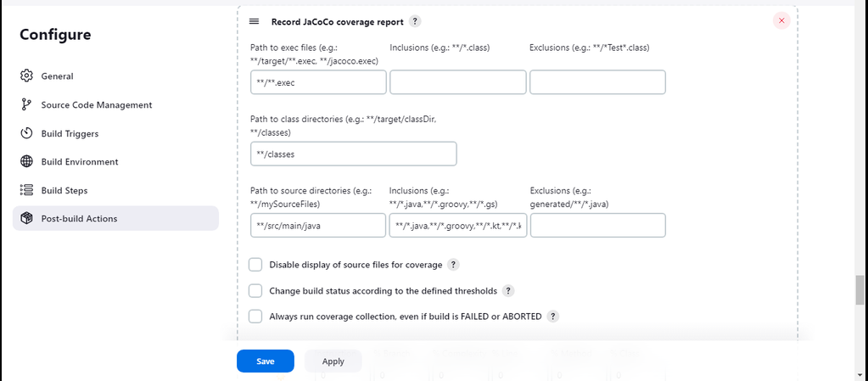Save the job configuration
The height and width of the screenshot is (381, 868).
coord(265,361)
